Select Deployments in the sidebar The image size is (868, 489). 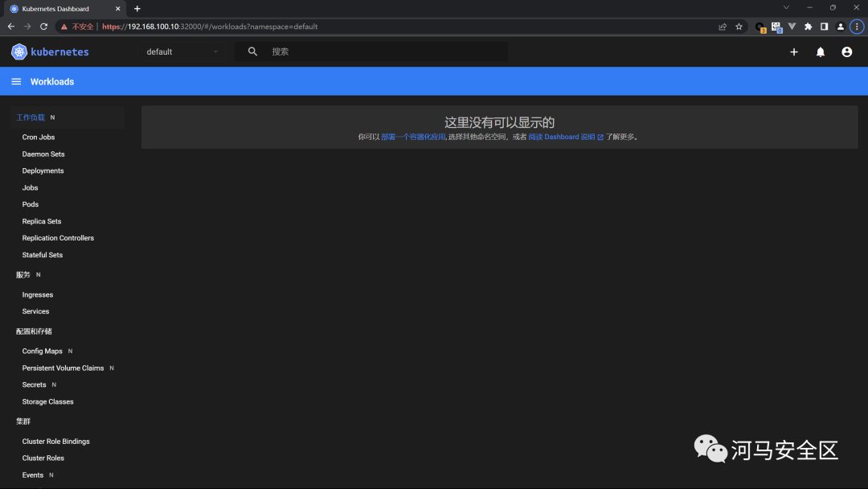[x=43, y=171]
